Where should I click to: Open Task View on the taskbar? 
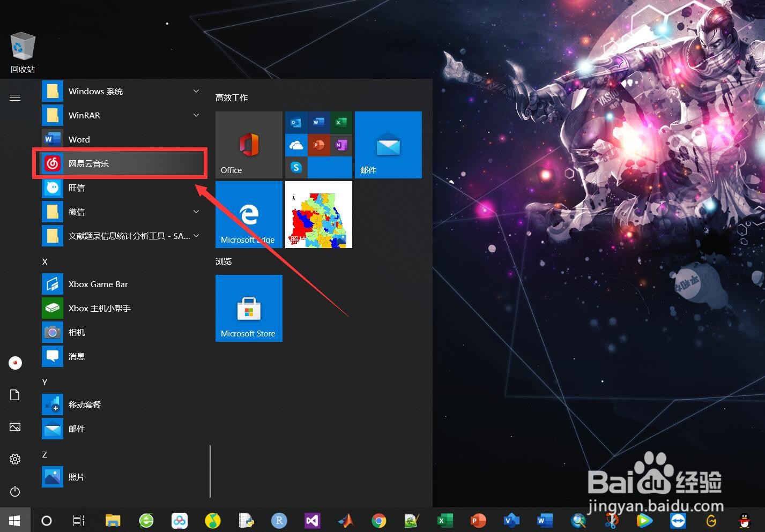coord(79,520)
